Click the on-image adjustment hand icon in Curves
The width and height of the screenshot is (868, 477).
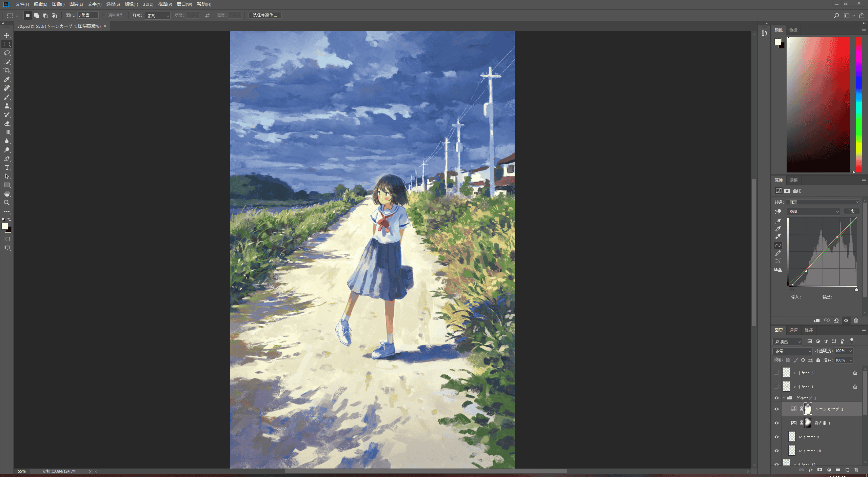[x=778, y=211]
